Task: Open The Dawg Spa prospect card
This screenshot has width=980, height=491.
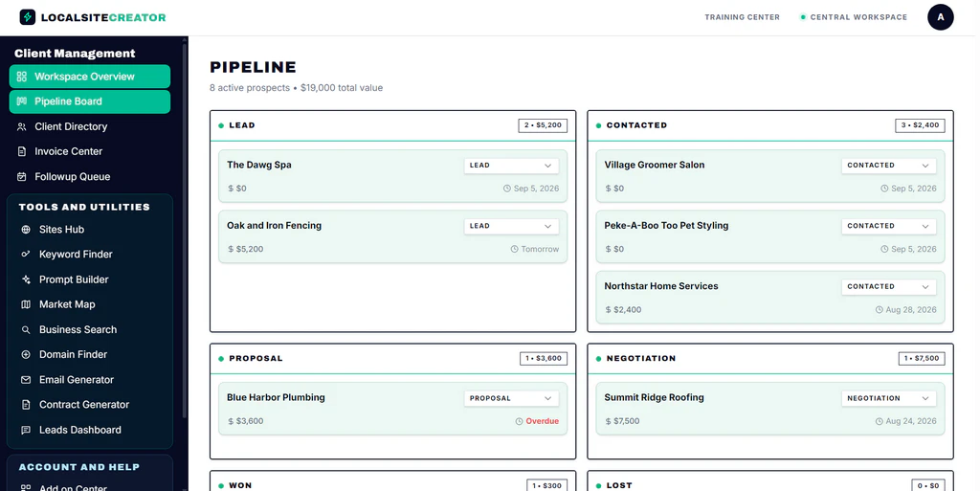Action: coord(392,175)
